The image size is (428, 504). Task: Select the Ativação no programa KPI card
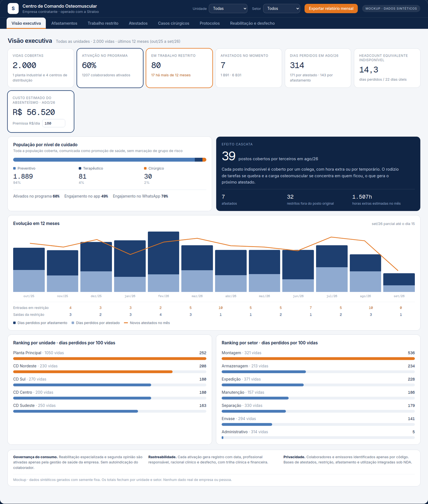pyautogui.click(x=110, y=68)
